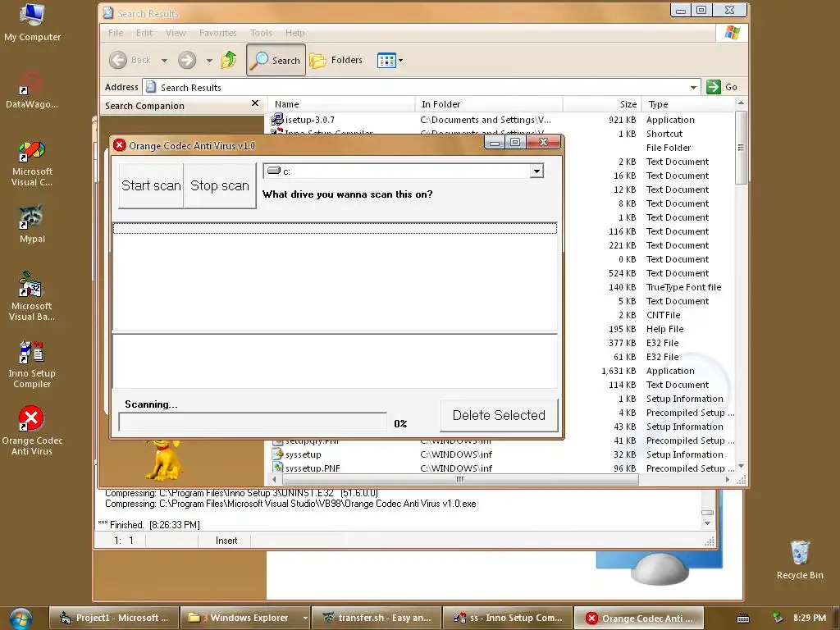Open the Tools menu
The image size is (840, 630).
[x=261, y=33]
